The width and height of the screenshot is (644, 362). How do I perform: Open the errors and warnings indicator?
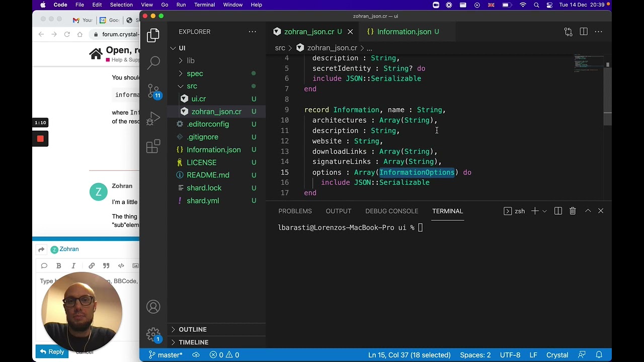pos(224,355)
